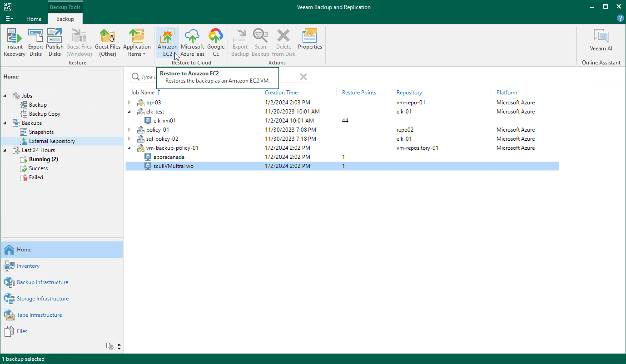Select Backup Copy in the tree

click(45, 114)
